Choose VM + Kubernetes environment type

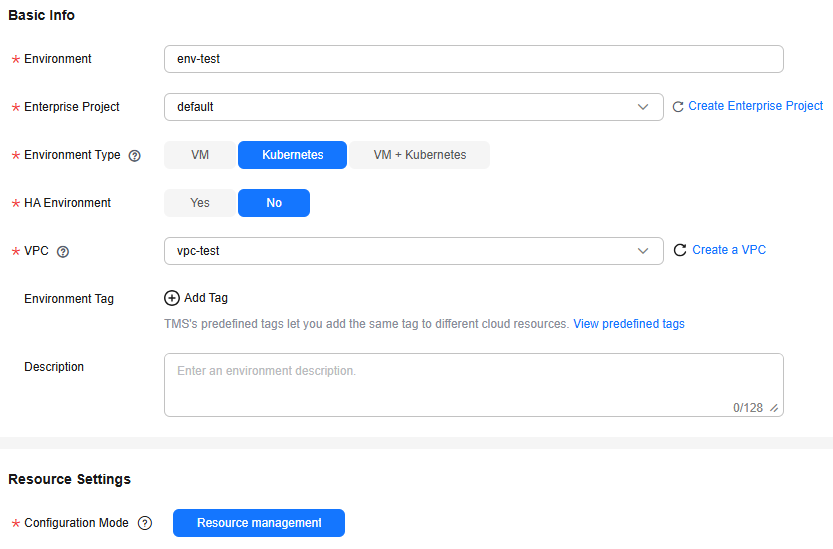(419, 155)
